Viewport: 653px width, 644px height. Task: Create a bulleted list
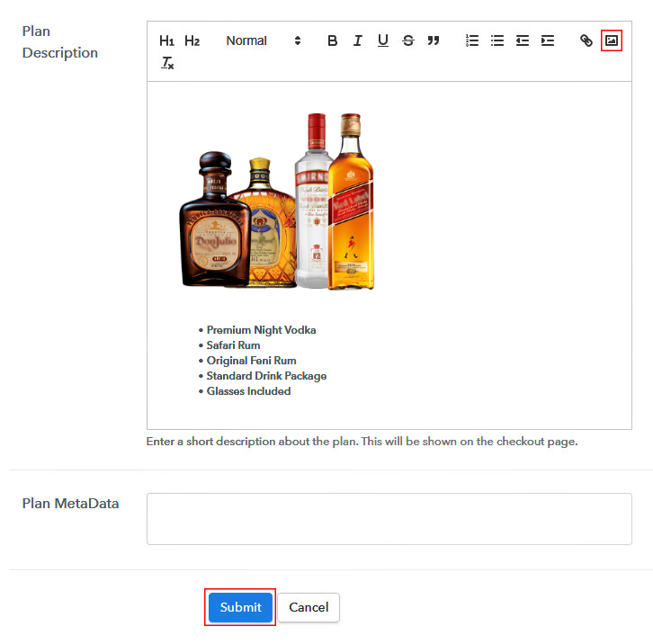(497, 40)
